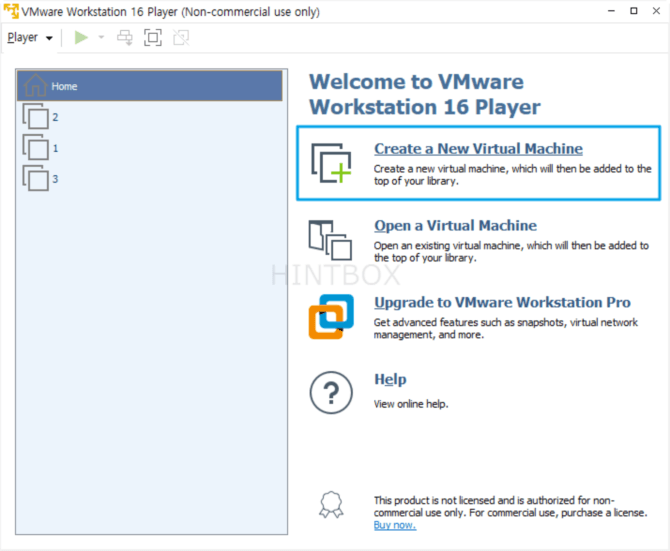The height and width of the screenshot is (551, 670).
Task: Click Upgrade to VMware Workstation Pro link
Action: (x=502, y=302)
